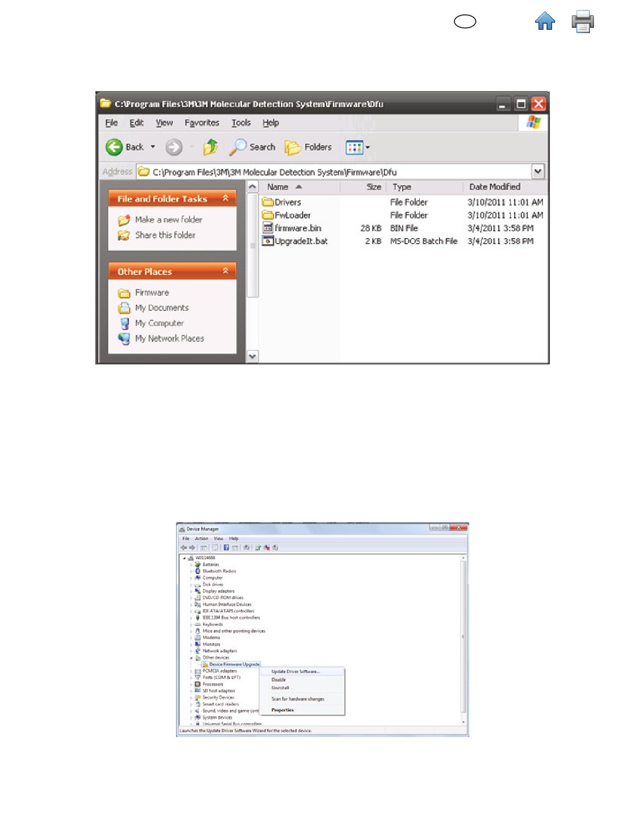Open My Computer under Other Places
This screenshot has height=834, width=644.
pyautogui.click(x=159, y=323)
